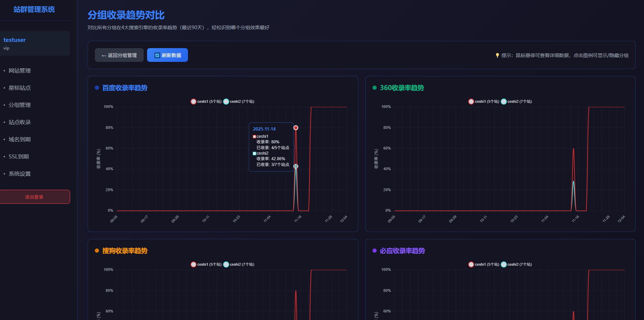Click the green dot beside 360收录率趋势
This screenshot has height=320, width=644.
[x=375, y=88]
